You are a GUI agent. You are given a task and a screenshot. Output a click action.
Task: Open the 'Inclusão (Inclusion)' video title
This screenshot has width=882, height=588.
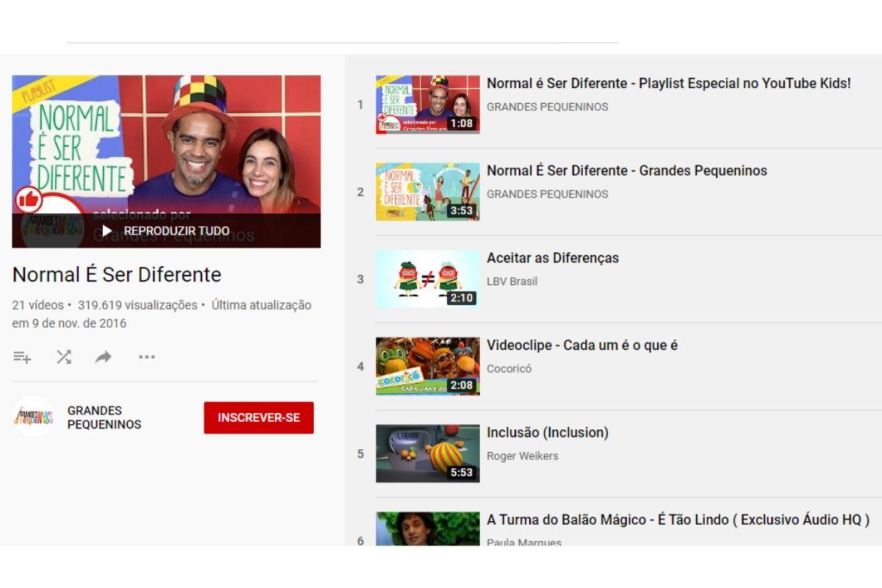pyautogui.click(x=548, y=433)
